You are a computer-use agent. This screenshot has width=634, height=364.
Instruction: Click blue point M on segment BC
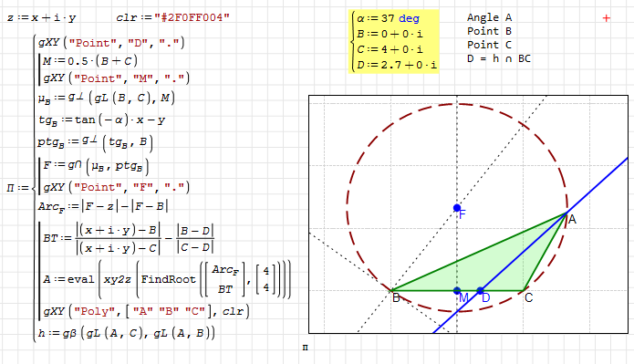[x=457, y=290]
